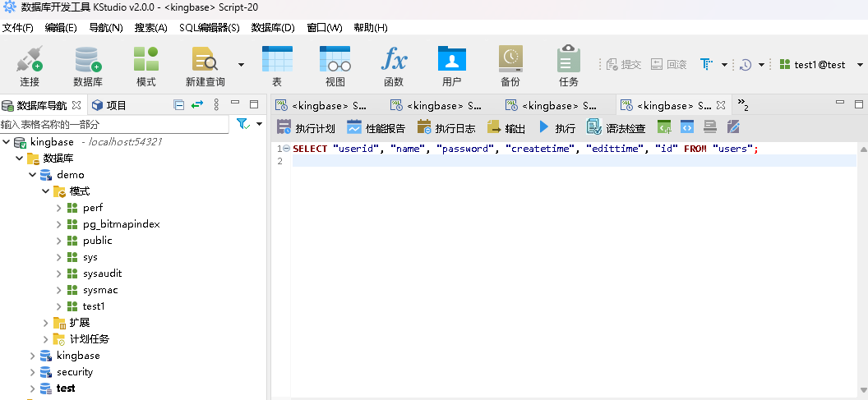Click the blue code brackets icon in editor toolbar

pyautogui.click(x=687, y=128)
